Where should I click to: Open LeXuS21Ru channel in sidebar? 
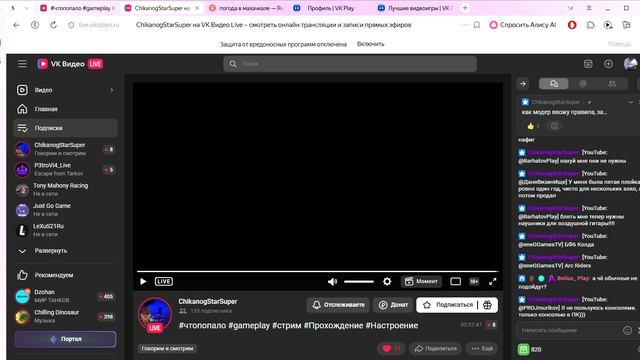click(x=65, y=230)
